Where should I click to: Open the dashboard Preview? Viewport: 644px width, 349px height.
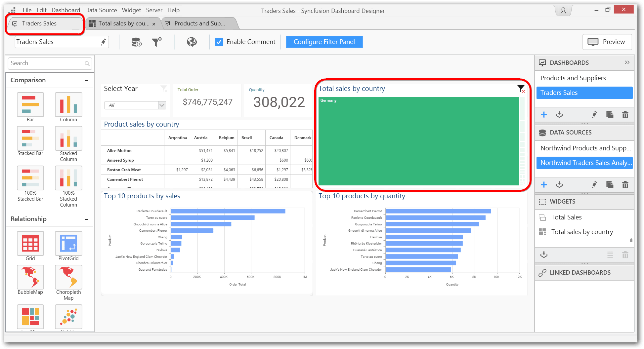607,42
